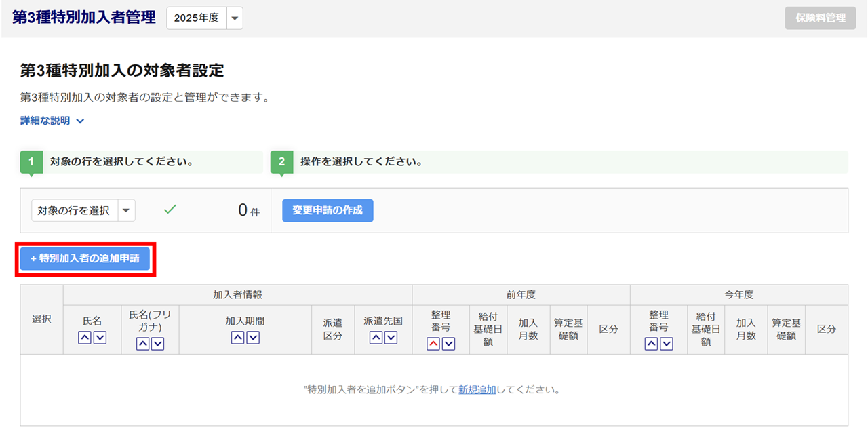868x436 pixels.
Task: Click the 変更申請の作成 button
Action: [x=328, y=210]
